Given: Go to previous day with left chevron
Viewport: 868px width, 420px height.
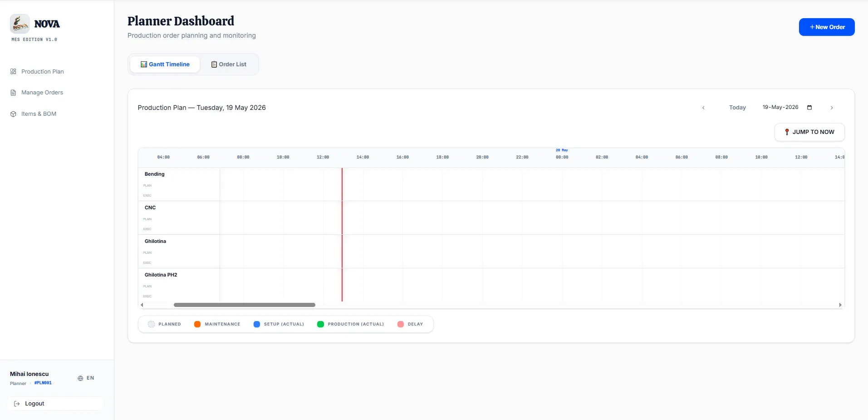Looking at the screenshot, I should tap(703, 108).
